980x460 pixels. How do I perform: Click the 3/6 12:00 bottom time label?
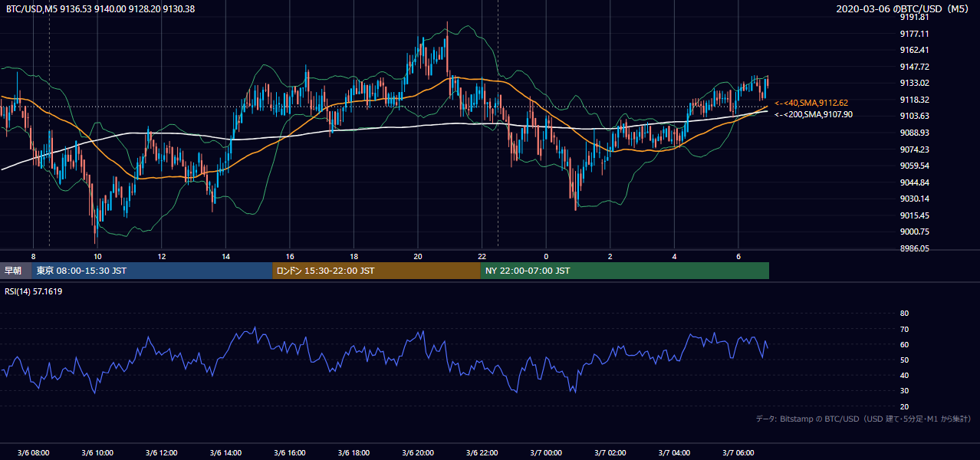161,453
